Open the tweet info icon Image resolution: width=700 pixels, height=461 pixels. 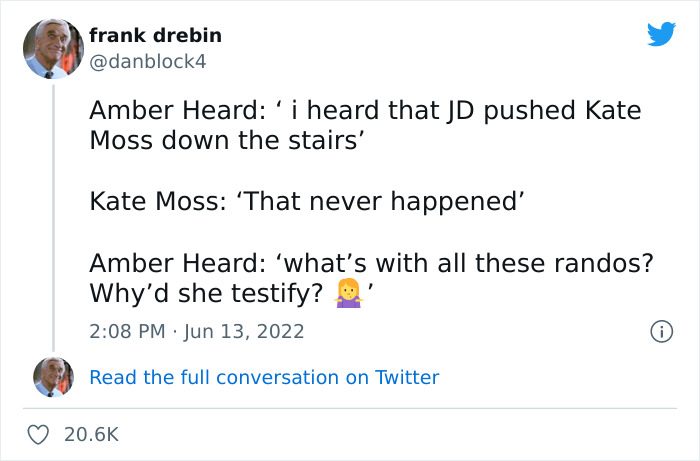coord(660,331)
